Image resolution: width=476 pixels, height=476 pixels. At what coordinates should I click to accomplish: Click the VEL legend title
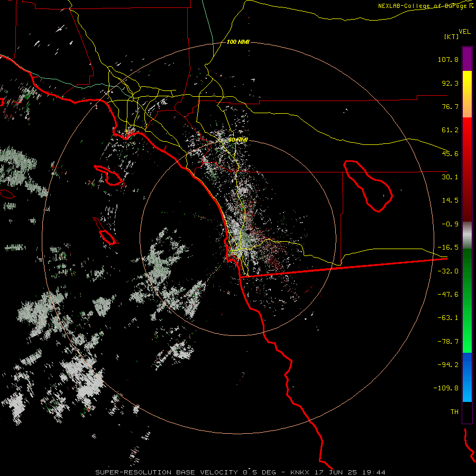point(464,32)
